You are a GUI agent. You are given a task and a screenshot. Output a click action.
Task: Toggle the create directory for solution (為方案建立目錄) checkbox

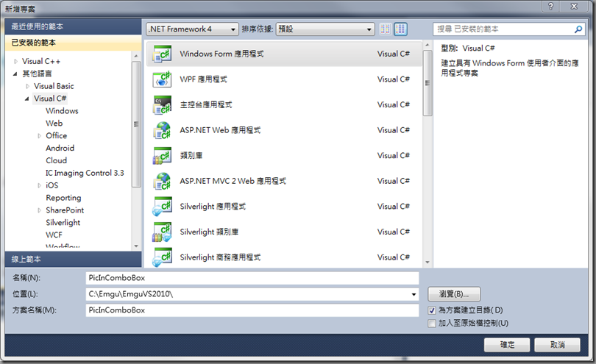[x=432, y=310]
